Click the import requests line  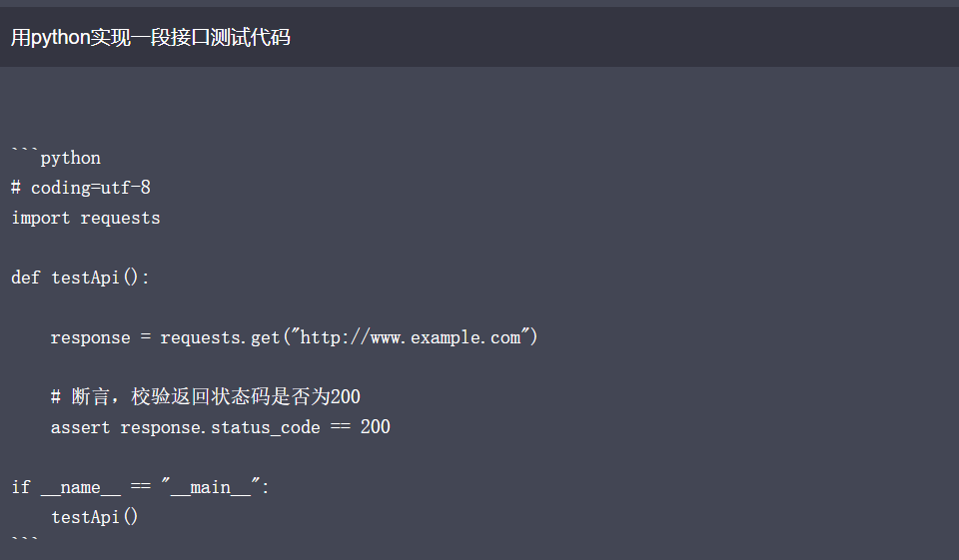point(86,218)
